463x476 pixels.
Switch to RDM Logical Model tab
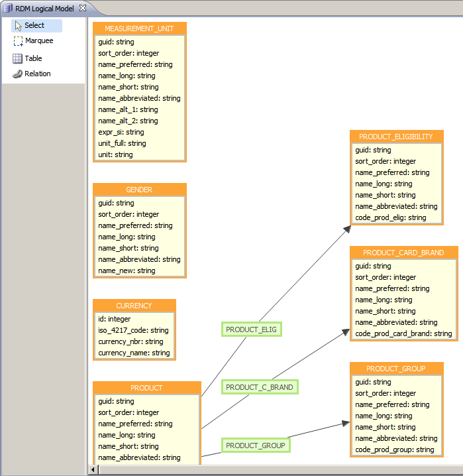44,8
